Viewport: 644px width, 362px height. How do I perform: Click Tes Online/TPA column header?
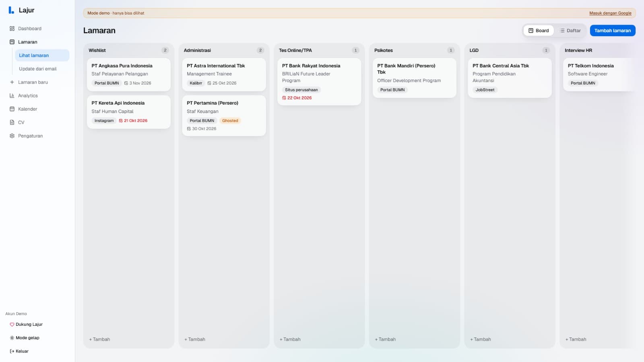pos(295,50)
